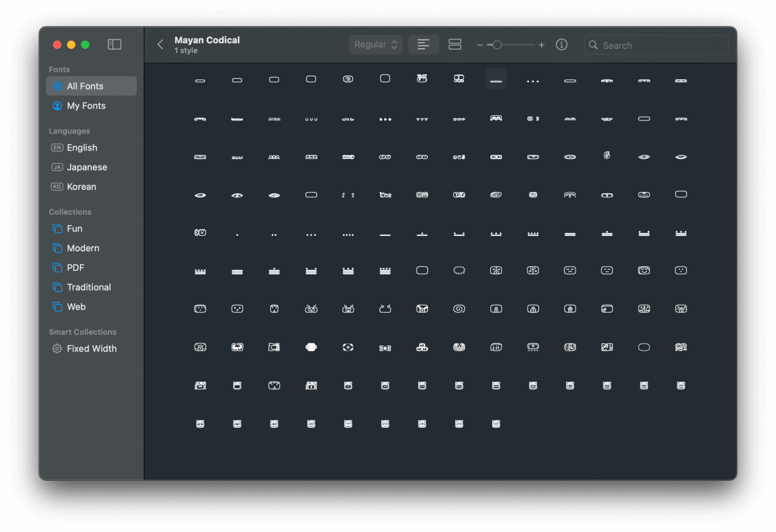Image resolution: width=776 pixels, height=532 pixels.
Task: Click the PDF collection folder icon
Action: 57,267
